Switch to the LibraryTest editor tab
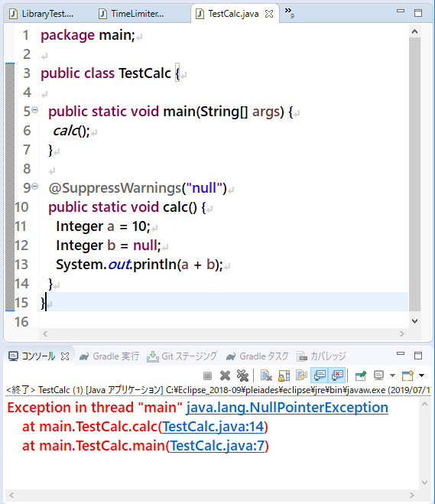Screen dimensions: 435x504 click(42, 14)
